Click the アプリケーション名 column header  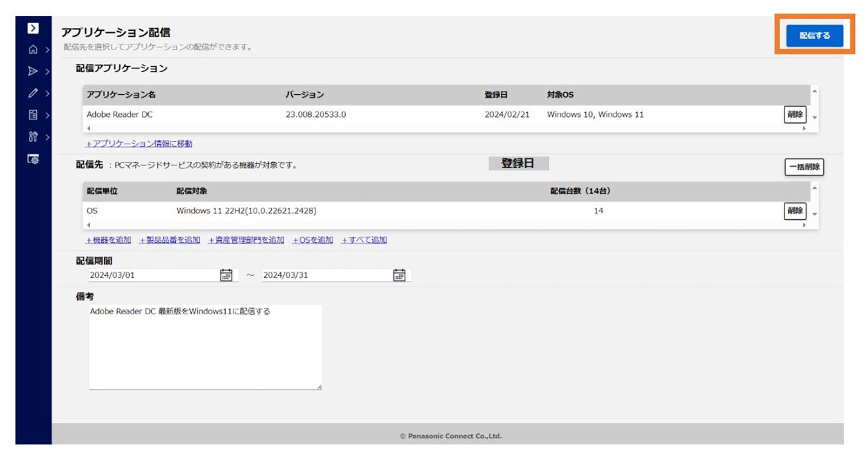[121, 94]
